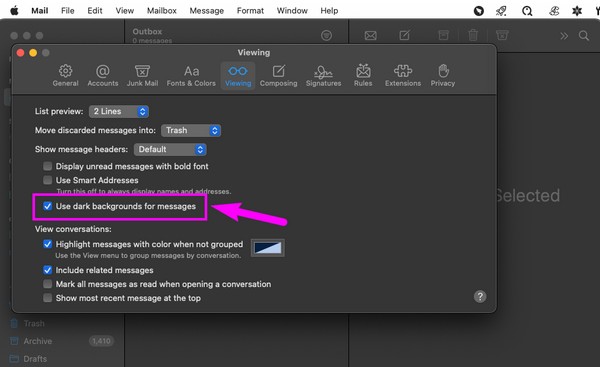Image resolution: width=600 pixels, height=367 pixels.
Task: Show more toolbar items via double chevron
Action: pos(564,36)
